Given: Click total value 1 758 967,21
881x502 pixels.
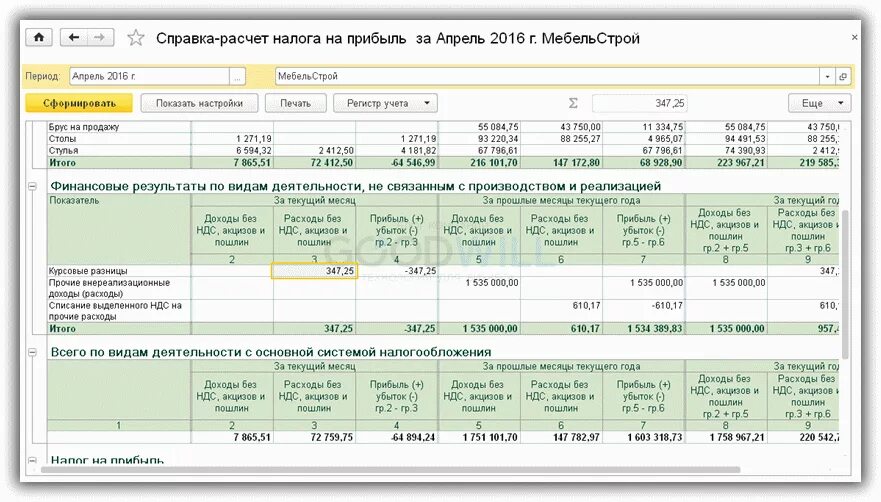Looking at the screenshot, I should pos(737,437).
